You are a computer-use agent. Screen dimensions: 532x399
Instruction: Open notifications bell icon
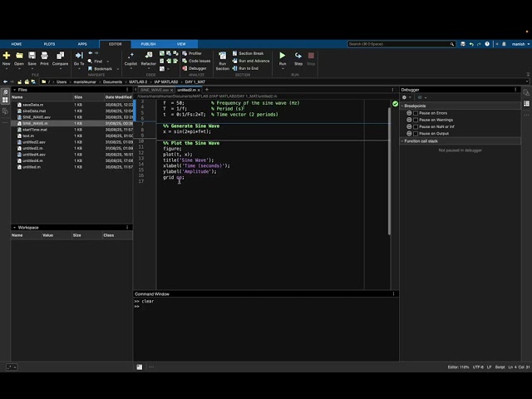pos(505,44)
